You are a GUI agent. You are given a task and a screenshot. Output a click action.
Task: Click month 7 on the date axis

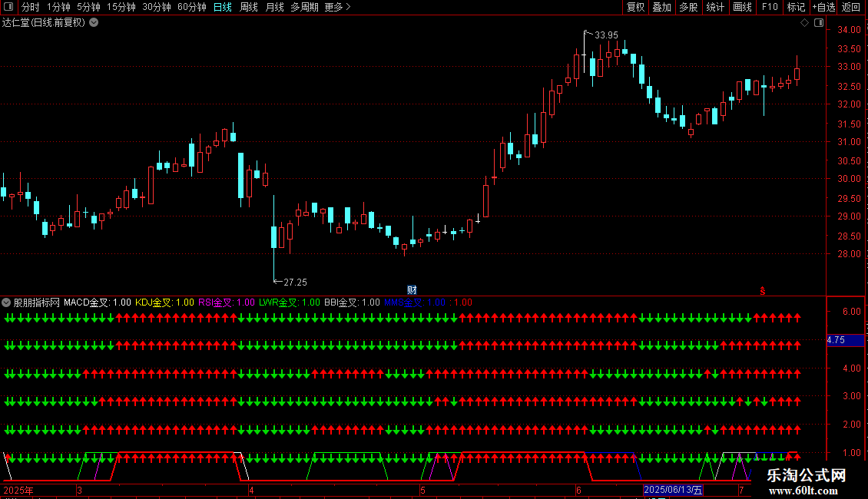[x=741, y=490]
